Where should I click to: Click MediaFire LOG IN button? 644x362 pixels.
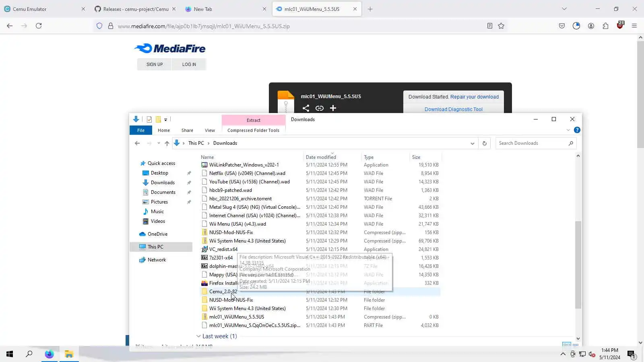tap(189, 64)
